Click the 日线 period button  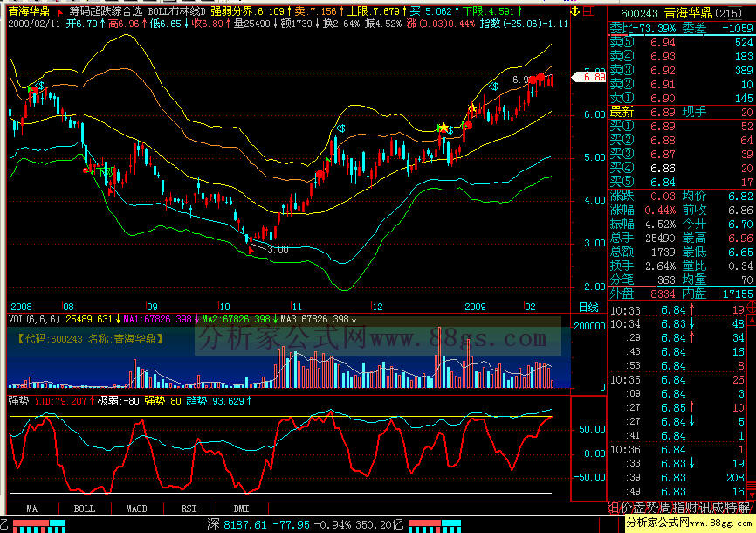(x=588, y=307)
